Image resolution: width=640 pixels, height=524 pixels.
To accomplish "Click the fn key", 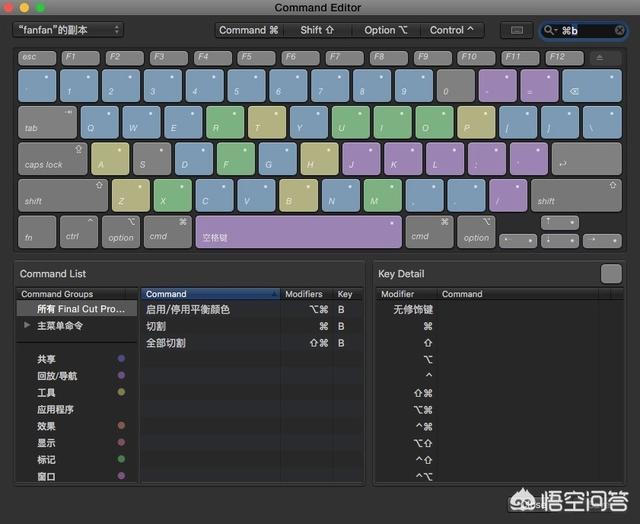I will (x=37, y=232).
